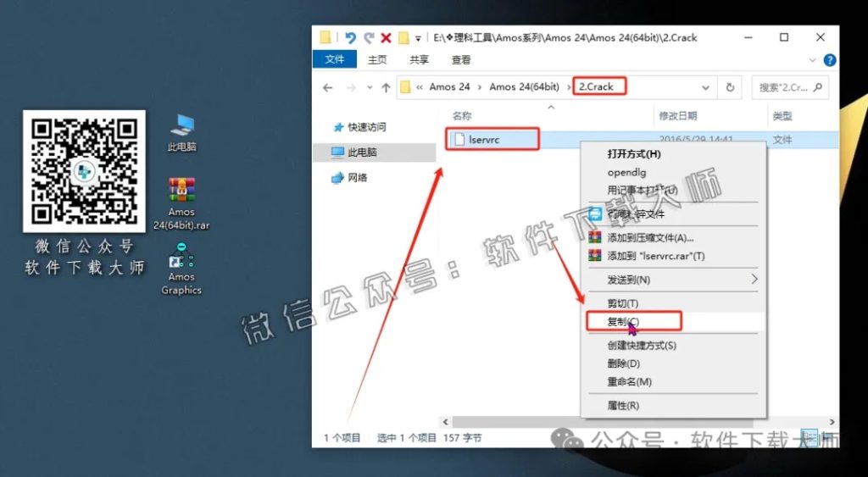Click the red delete X icon
Image resolution: width=868 pixels, height=477 pixels.
tap(387, 37)
